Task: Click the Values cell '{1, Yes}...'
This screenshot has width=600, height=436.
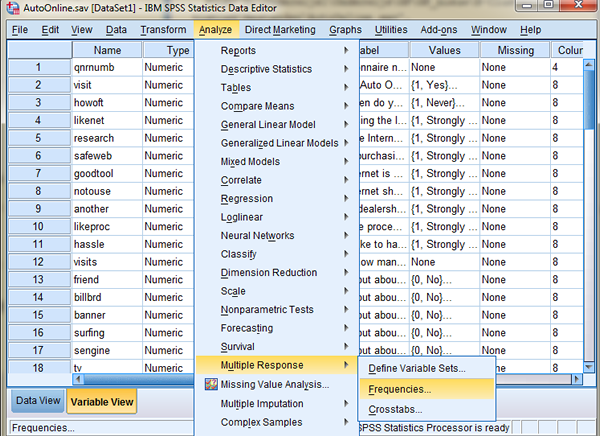Action: coord(444,85)
